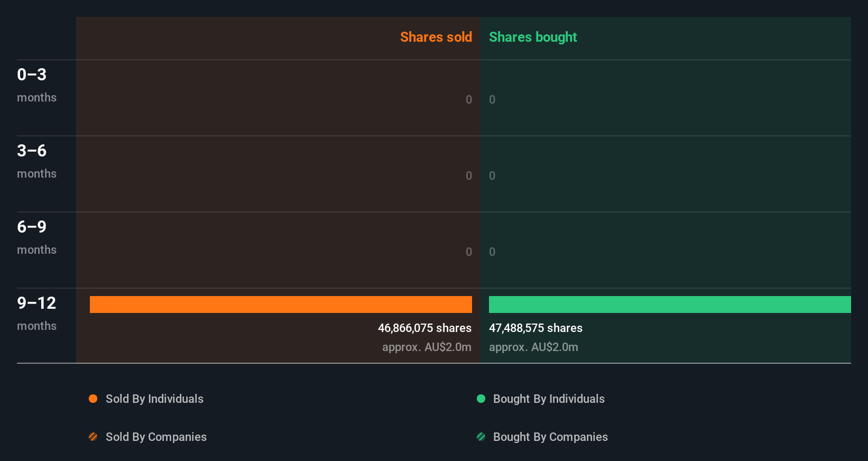
Task: Click the Shares bought column heading
Action: tap(533, 37)
